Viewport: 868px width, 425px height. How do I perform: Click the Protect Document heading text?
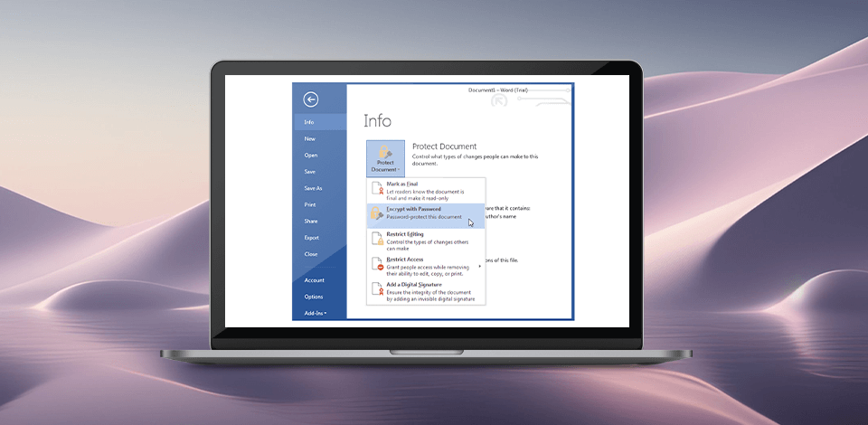(x=444, y=146)
